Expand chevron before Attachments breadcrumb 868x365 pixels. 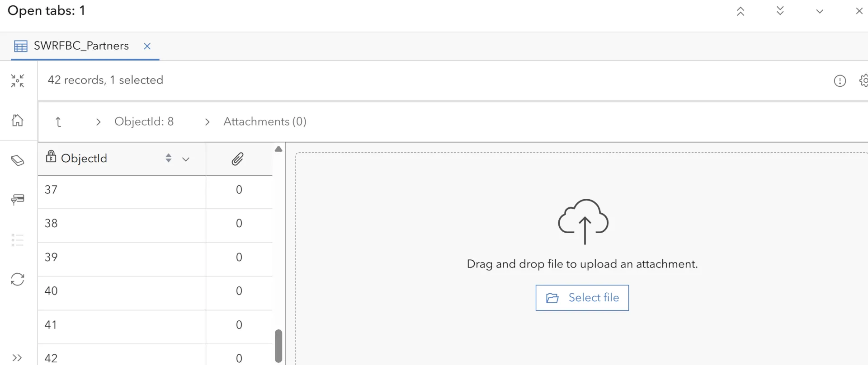207,122
